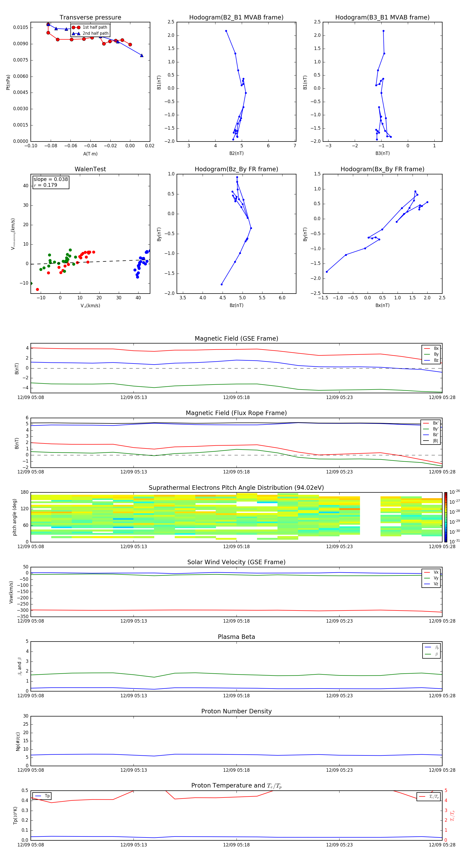Click the 'B3(nT)' x-axis label
The height and width of the screenshot is (868, 473).
click(382, 153)
